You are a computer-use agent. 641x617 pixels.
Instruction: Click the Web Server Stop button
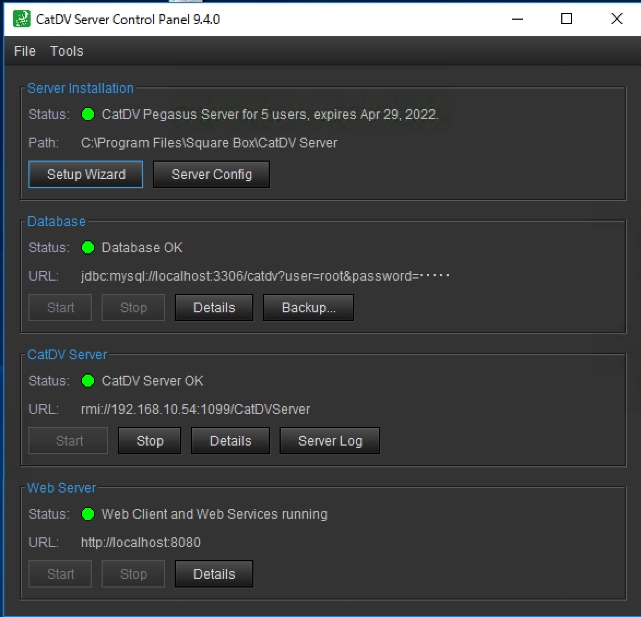tap(133, 574)
